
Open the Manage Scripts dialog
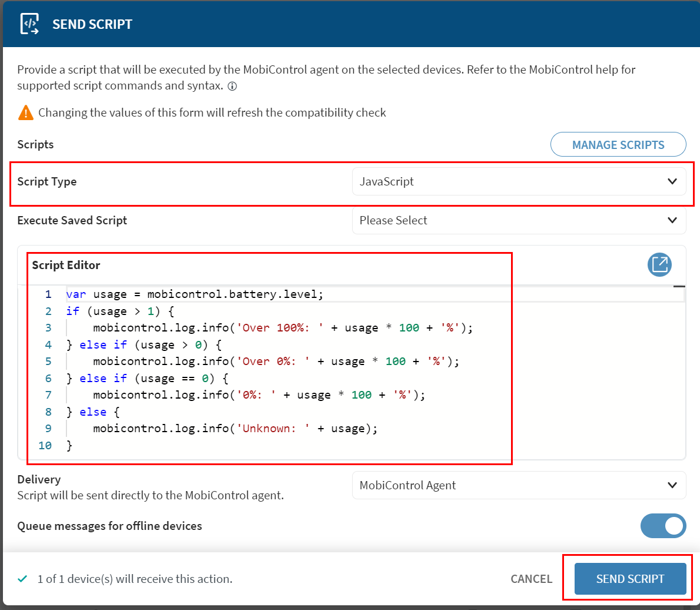click(618, 144)
